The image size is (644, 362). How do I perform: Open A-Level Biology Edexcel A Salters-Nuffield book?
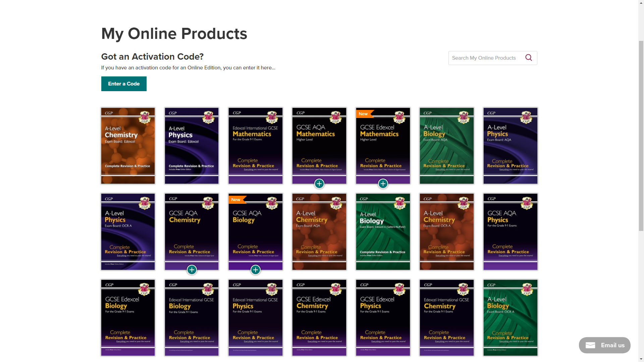pos(383,232)
